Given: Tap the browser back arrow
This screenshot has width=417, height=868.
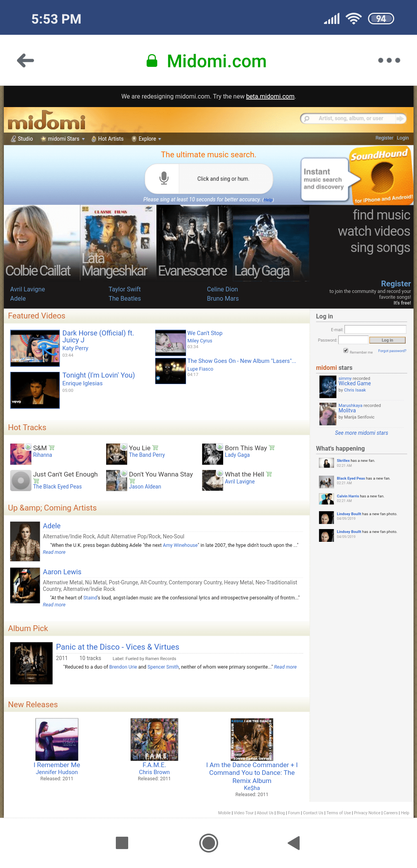Looking at the screenshot, I should click(x=25, y=60).
